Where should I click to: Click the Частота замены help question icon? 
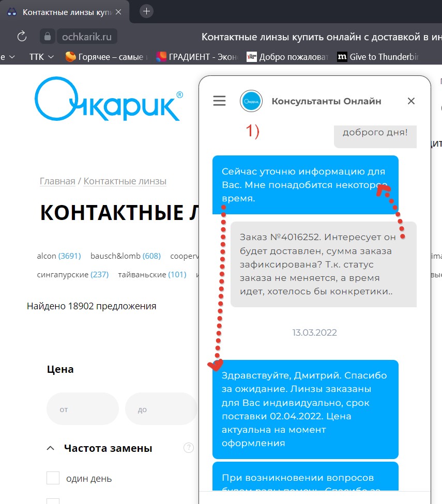tap(189, 447)
